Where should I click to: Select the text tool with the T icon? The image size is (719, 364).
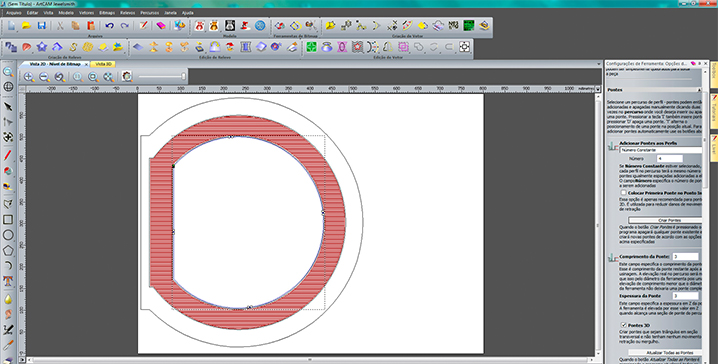tap(8, 281)
